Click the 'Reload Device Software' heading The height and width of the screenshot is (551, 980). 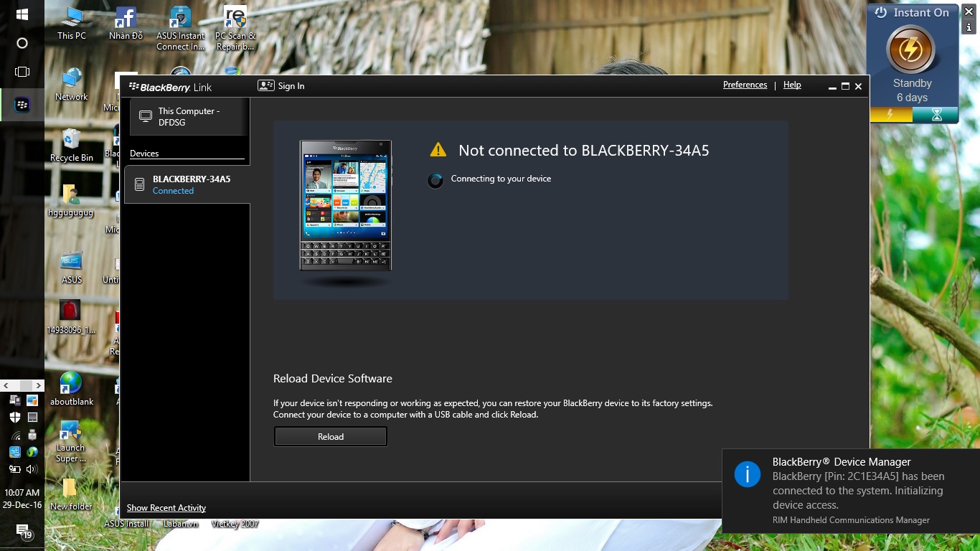[x=333, y=378]
